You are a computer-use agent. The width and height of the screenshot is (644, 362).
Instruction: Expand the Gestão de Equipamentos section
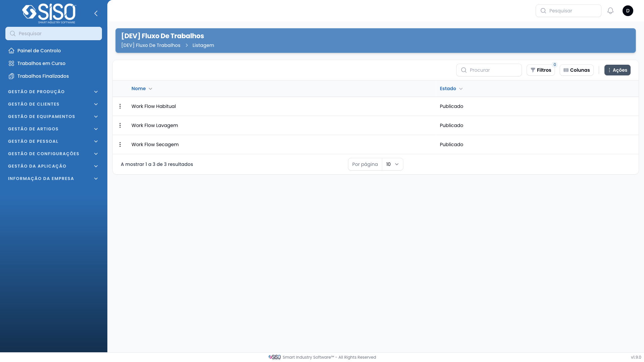(53, 117)
